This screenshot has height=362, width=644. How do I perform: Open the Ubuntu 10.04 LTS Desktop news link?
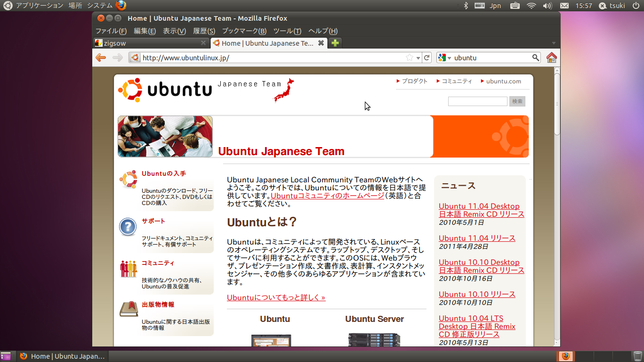[477, 326]
